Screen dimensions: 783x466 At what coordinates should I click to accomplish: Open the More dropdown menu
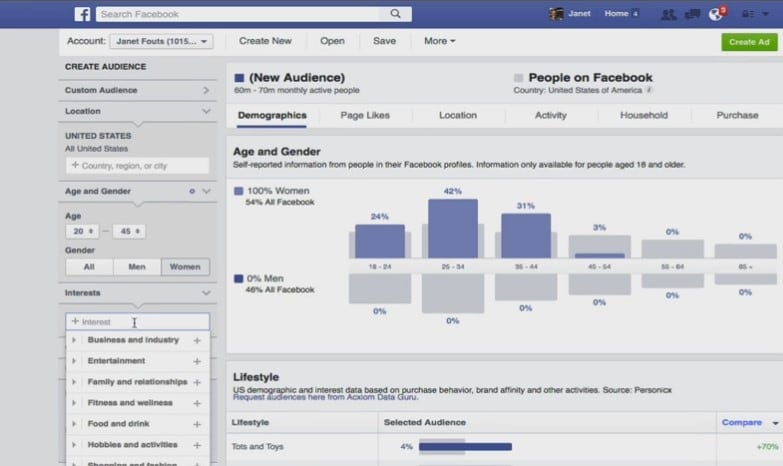[439, 41]
